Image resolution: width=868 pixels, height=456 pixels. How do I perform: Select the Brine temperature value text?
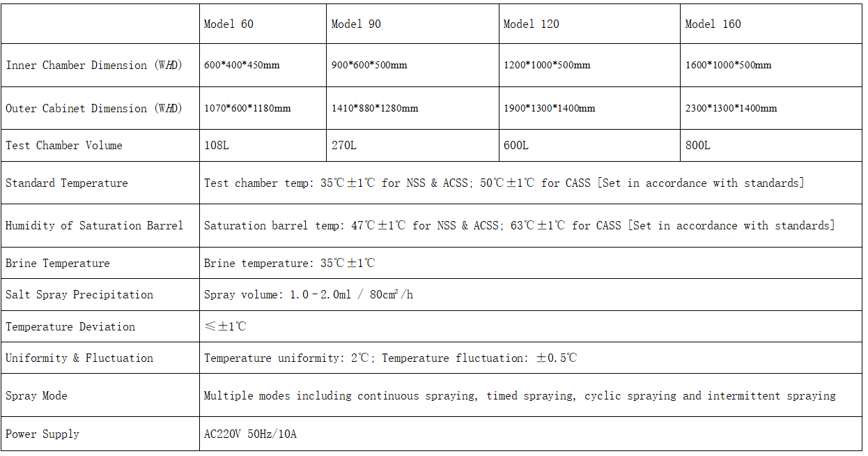click(290, 263)
